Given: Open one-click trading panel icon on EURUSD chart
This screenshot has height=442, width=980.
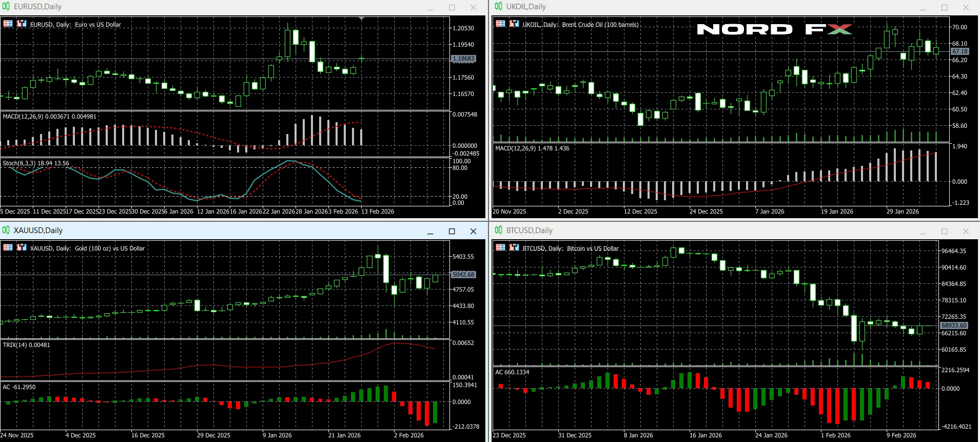Looking at the screenshot, I should point(8,24).
